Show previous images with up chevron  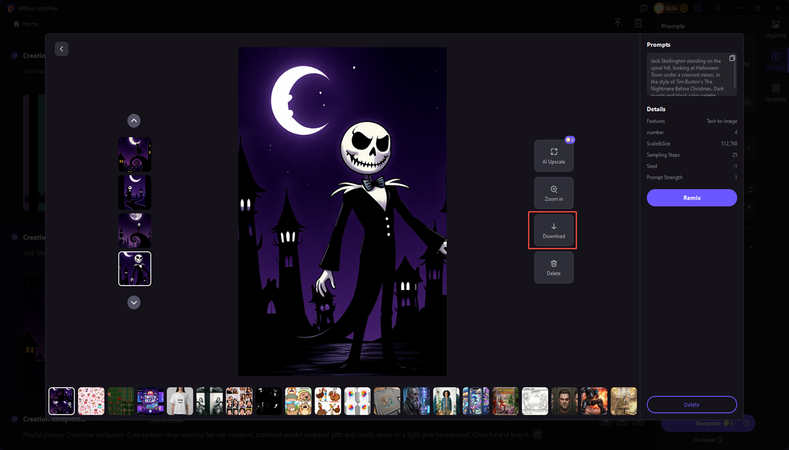click(134, 121)
